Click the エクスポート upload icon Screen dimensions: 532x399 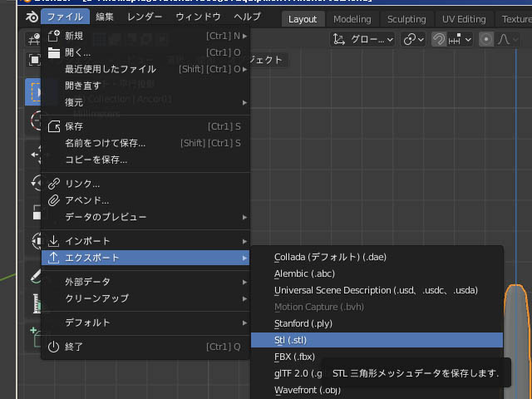click(53, 258)
